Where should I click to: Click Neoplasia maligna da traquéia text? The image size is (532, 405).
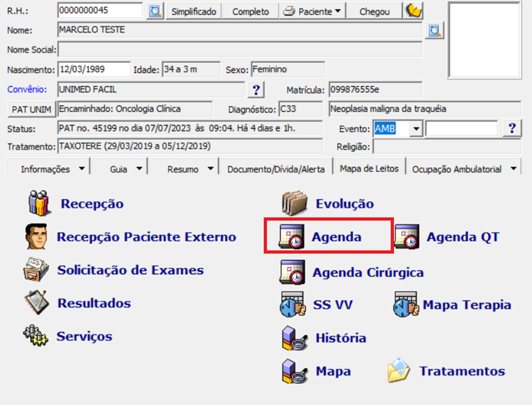[388, 109]
